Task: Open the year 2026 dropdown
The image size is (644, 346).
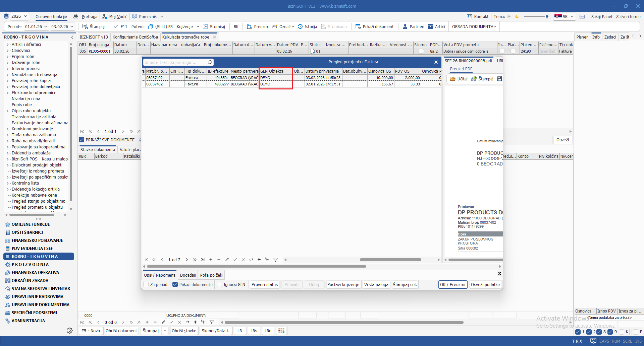Action: point(19,16)
